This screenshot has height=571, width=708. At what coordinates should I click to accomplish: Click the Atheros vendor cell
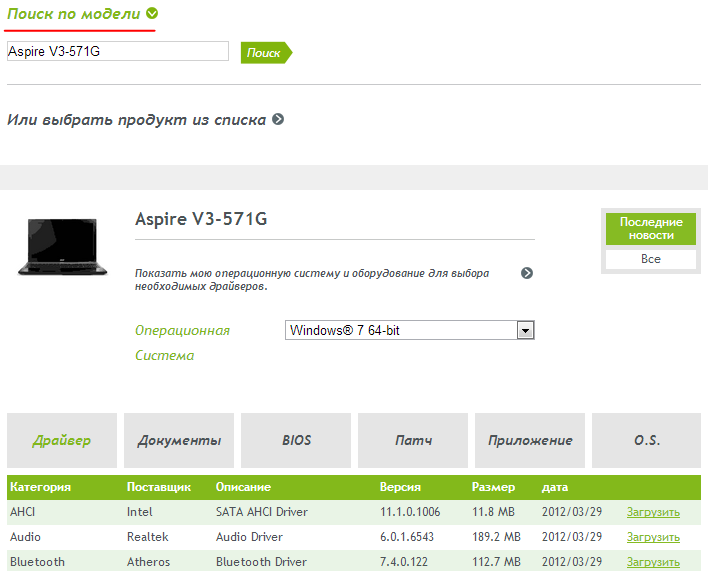149,562
